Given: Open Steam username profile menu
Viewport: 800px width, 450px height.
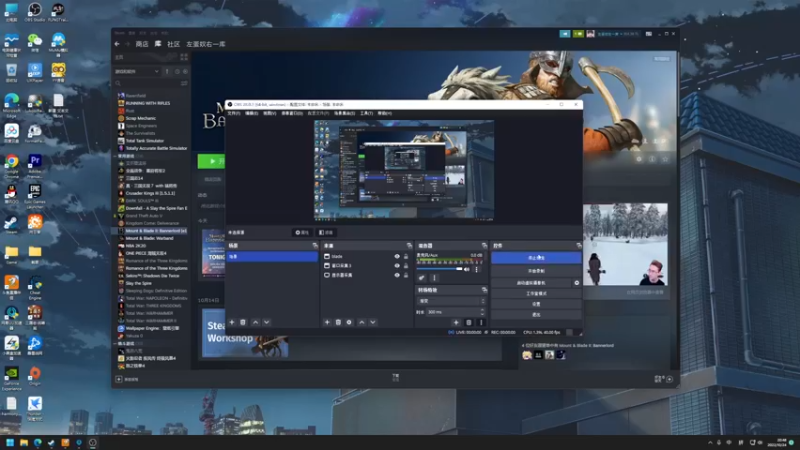Looking at the screenshot, I should 617,34.
